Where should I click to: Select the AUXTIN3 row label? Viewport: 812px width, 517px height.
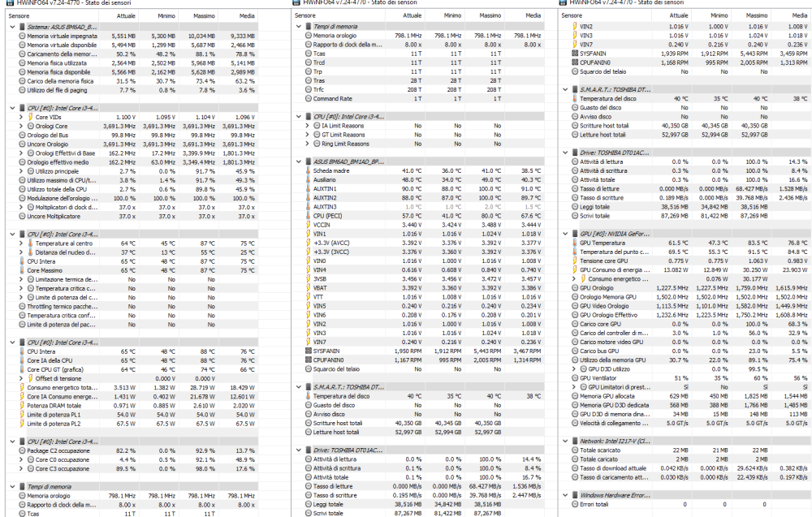coord(325,207)
